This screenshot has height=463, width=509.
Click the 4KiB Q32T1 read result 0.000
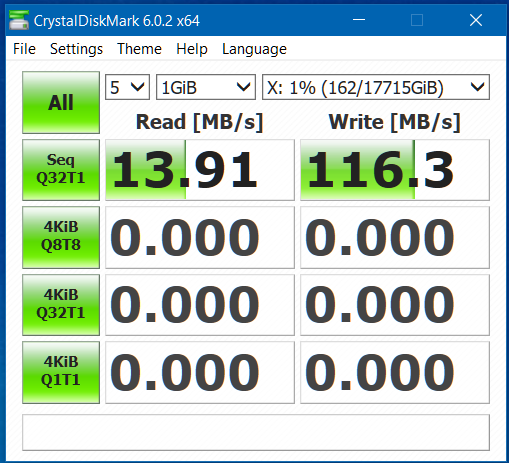pos(200,305)
